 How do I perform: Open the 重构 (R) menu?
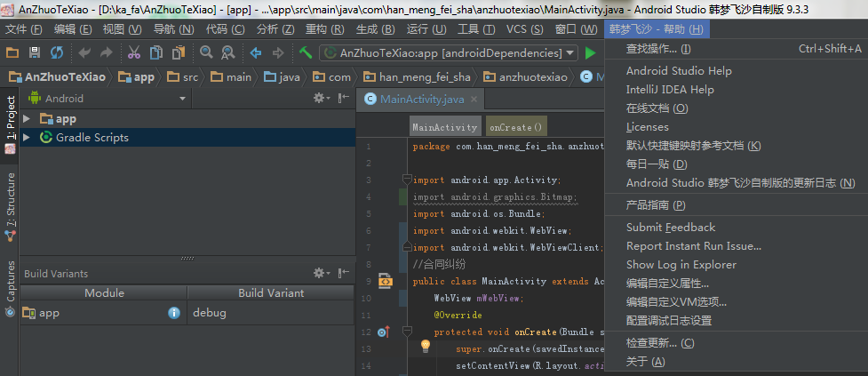tap(325, 29)
